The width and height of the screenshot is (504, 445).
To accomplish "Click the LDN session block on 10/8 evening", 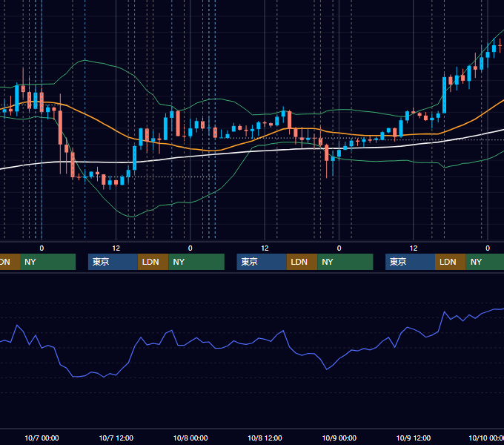I will pyautogui.click(x=302, y=262).
